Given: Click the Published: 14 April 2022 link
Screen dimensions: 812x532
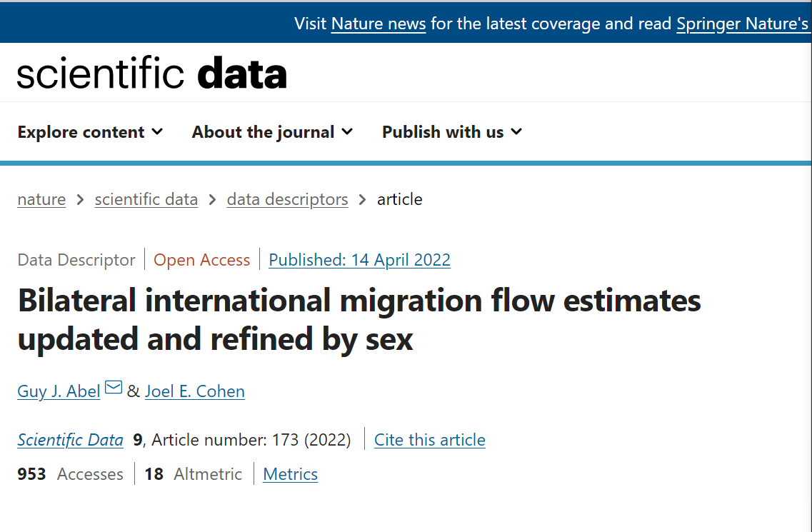Looking at the screenshot, I should 359,260.
